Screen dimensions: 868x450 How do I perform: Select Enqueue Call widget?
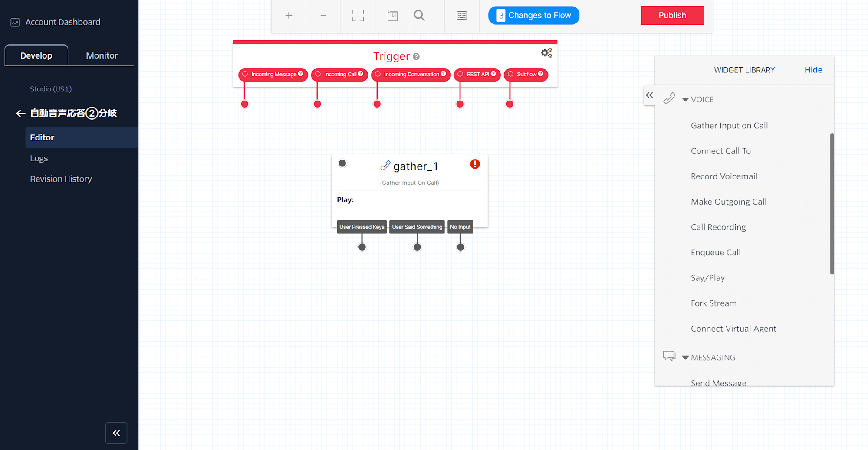pos(716,252)
